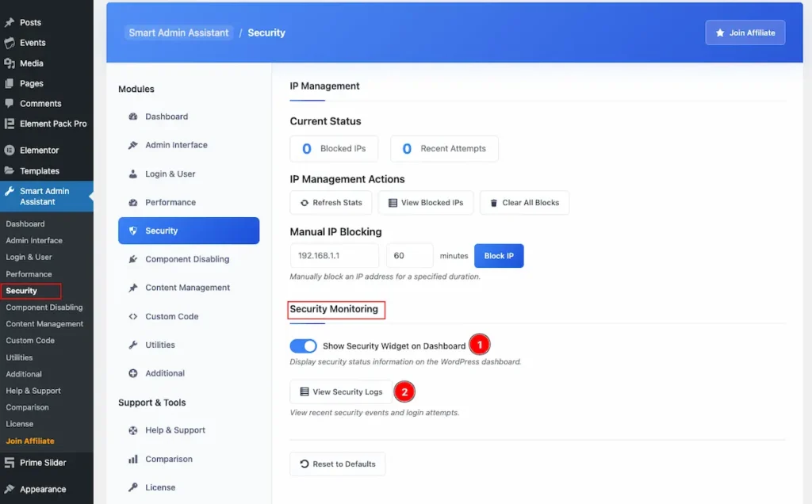
Task: Click the Component Disabling module icon
Action: pos(133,259)
